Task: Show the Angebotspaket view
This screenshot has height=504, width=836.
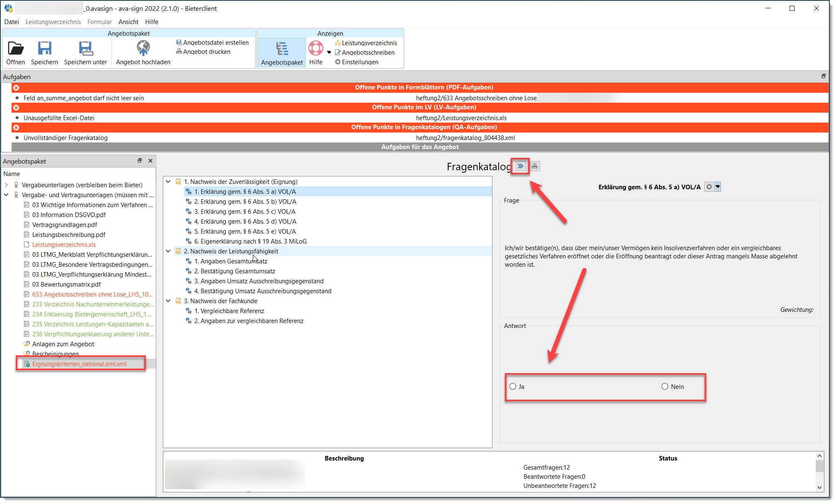Action: 282,53
